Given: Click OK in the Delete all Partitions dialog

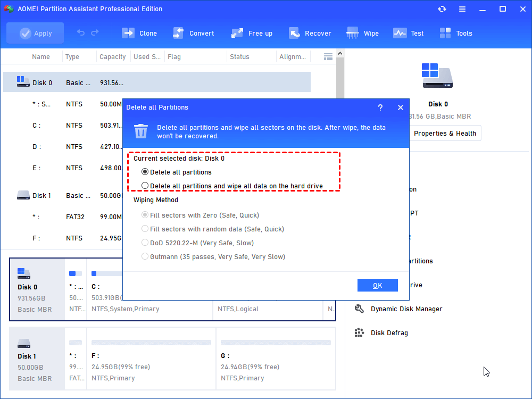Looking at the screenshot, I should (377, 285).
